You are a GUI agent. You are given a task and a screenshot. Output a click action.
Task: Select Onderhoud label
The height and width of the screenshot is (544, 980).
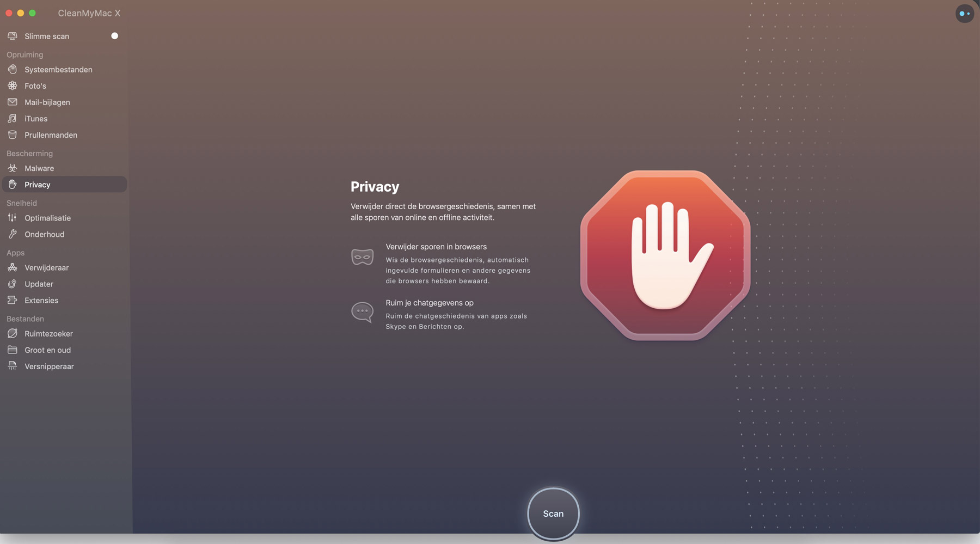click(x=44, y=234)
